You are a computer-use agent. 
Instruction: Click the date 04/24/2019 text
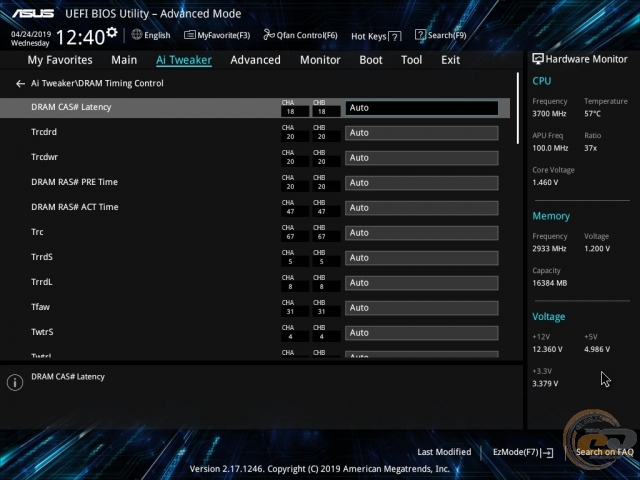click(x=31, y=34)
